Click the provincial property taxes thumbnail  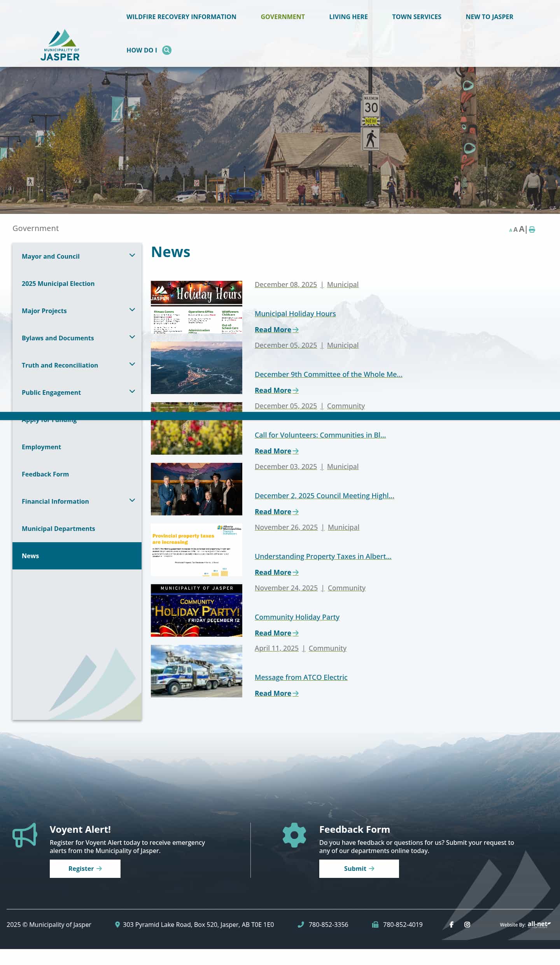pyautogui.click(x=196, y=550)
